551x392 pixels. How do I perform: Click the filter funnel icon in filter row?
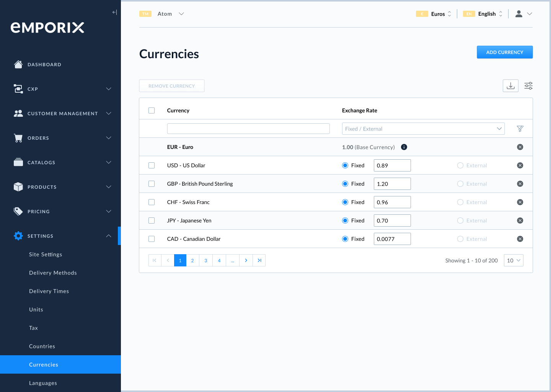[x=520, y=129]
